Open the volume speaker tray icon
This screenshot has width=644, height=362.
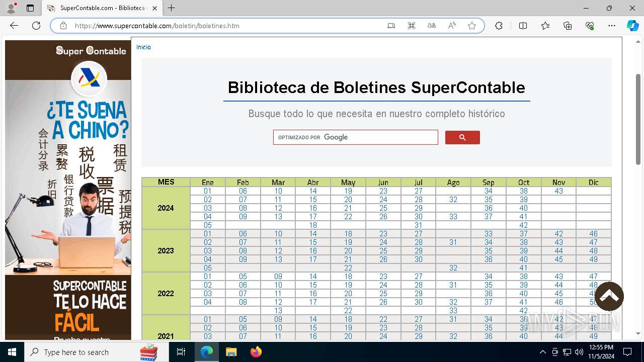[579, 352]
